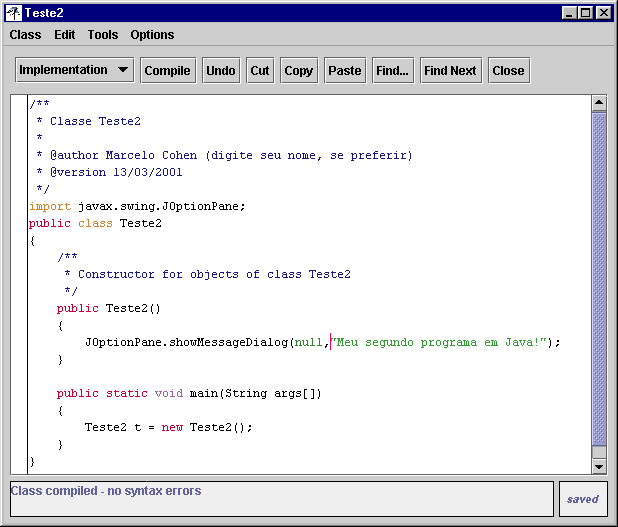Copy the selected text
618x527 pixels.
click(299, 71)
